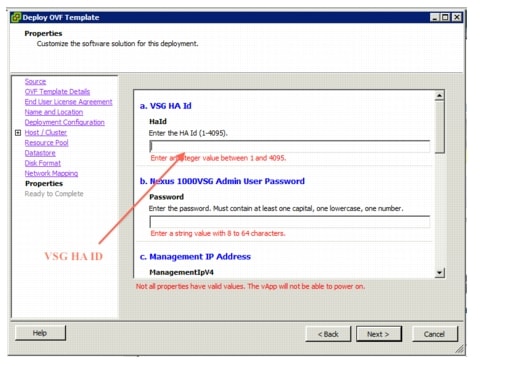512x374 pixels.
Task: Open Disk Format step link
Action: coord(43,163)
